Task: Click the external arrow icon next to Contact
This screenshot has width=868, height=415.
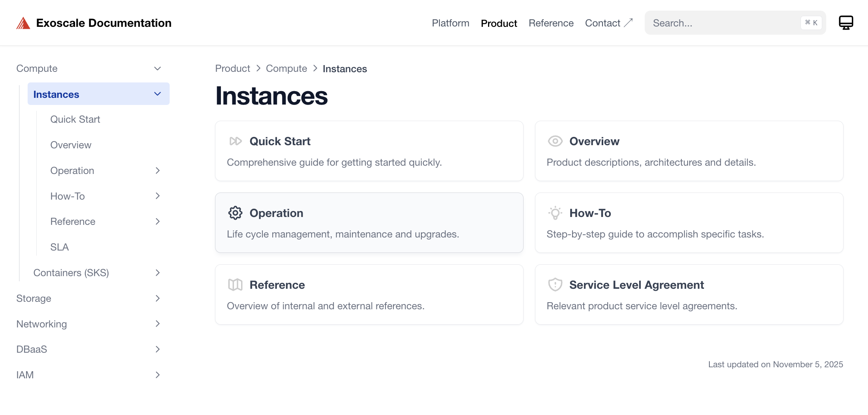Action: pyautogui.click(x=628, y=23)
